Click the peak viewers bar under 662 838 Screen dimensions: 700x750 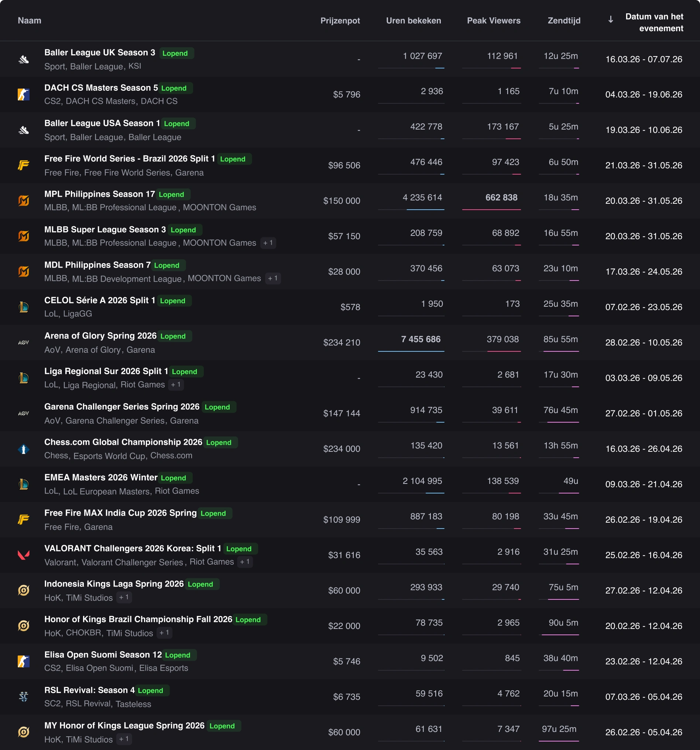pos(491,209)
